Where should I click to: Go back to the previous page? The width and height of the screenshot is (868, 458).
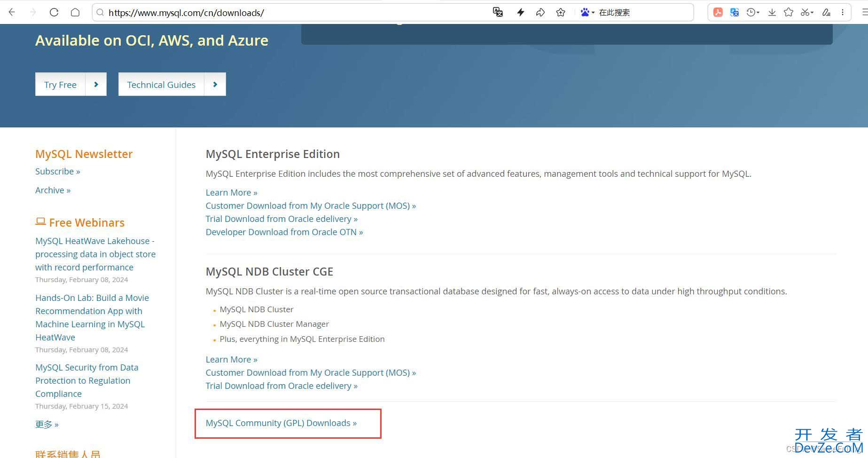(12, 12)
